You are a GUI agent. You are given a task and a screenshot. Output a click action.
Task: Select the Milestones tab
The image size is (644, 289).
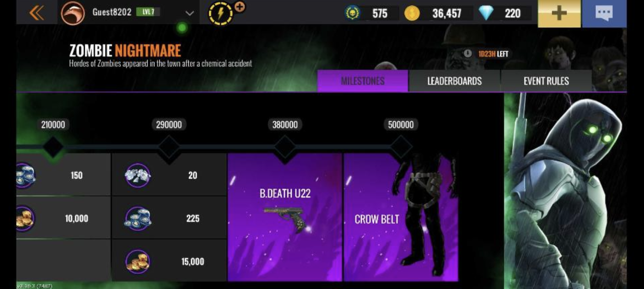[x=362, y=81]
